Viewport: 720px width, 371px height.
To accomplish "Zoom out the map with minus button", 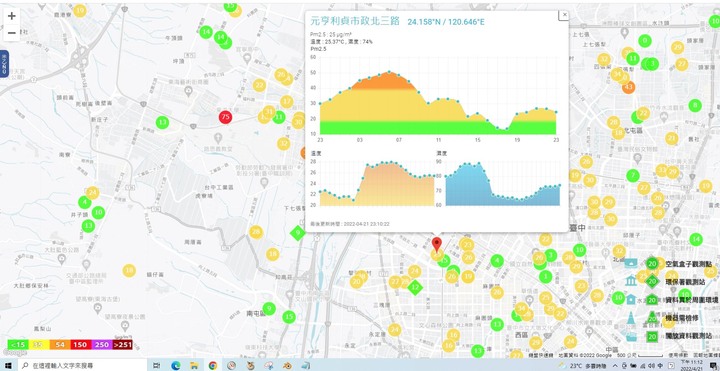I will (11, 33).
